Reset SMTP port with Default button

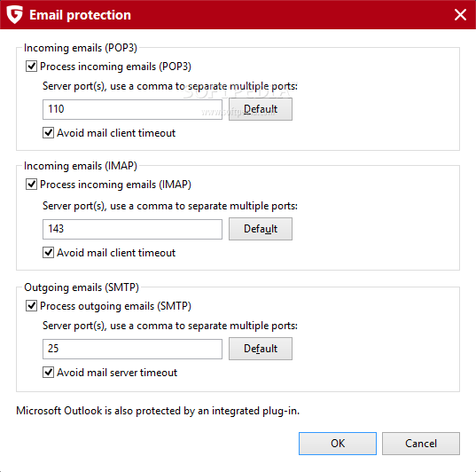(x=261, y=349)
